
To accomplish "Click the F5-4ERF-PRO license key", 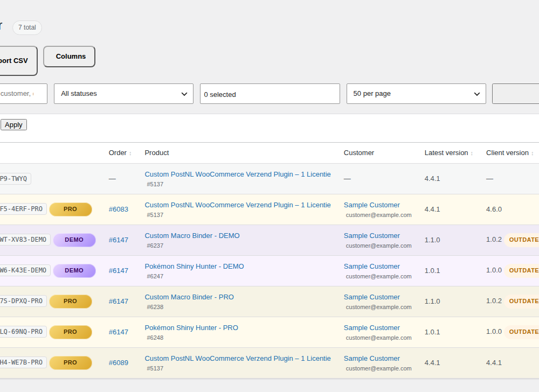I will coord(23,209).
